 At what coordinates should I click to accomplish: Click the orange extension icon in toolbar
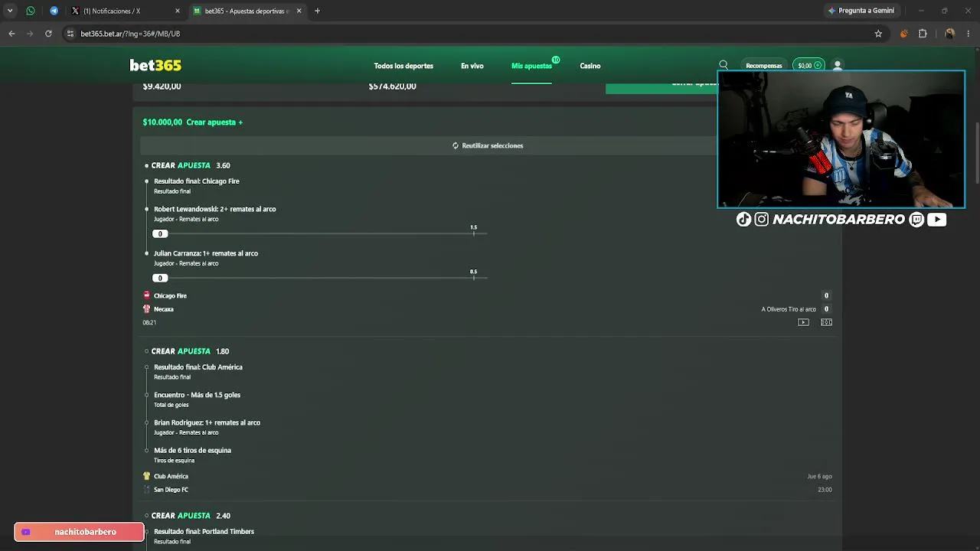click(x=904, y=34)
